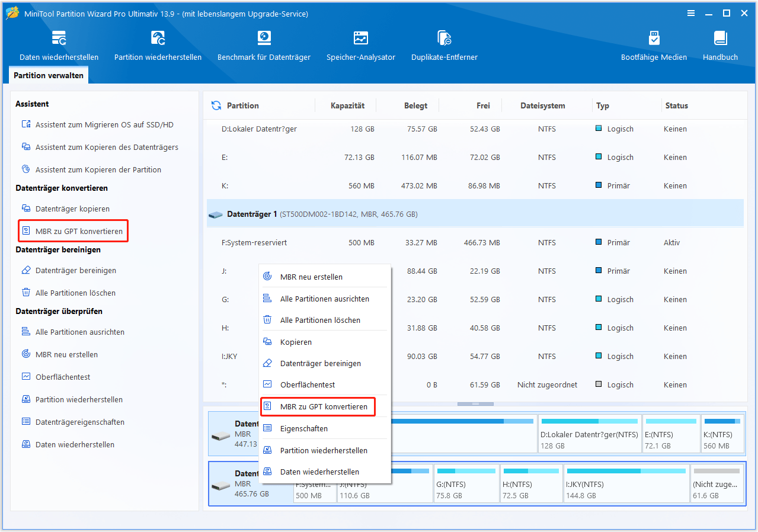Screen dimensions: 758x532
Task: Choose Alle Partitionen löschen in the context menu
Action: tap(325, 321)
